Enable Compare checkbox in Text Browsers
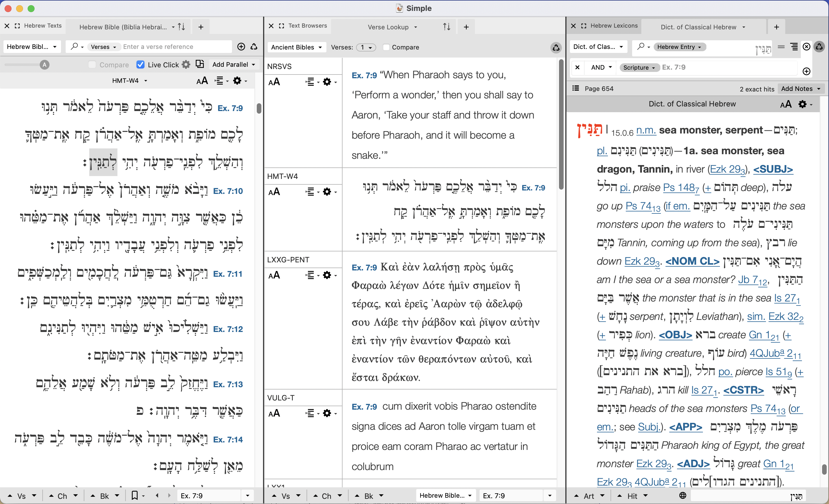This screenshot has height=504, width=829. 386,47
